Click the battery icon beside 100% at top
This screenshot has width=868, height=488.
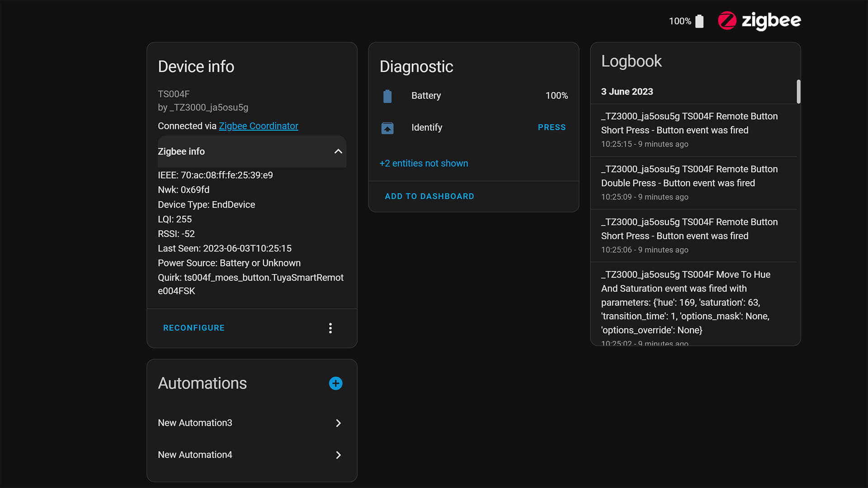(x=699, y=21)
